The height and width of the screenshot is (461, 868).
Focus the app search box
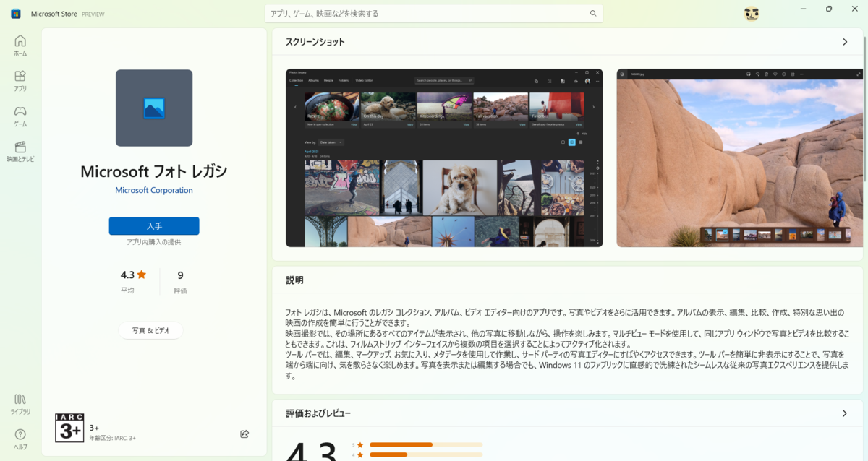[x=434, y=13]
